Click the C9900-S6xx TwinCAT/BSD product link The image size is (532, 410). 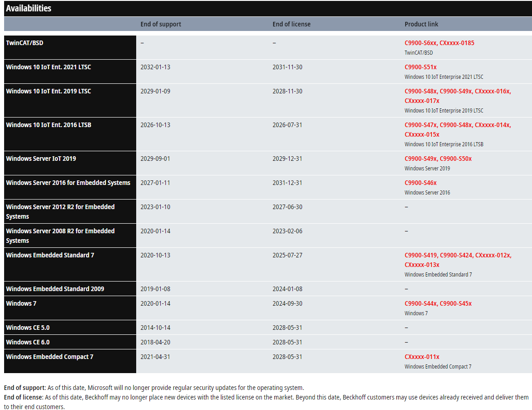point(421,43)
